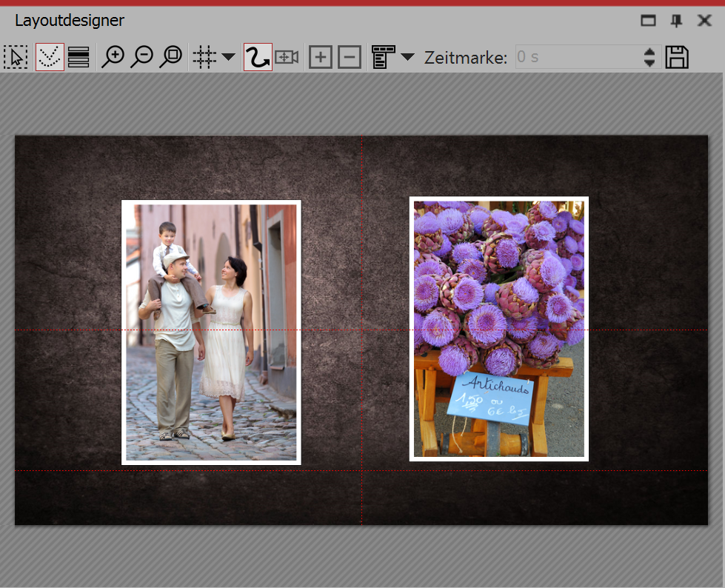Zoom in with the plus magnifier
Screen dimensions: 725x588
[113, 57]
